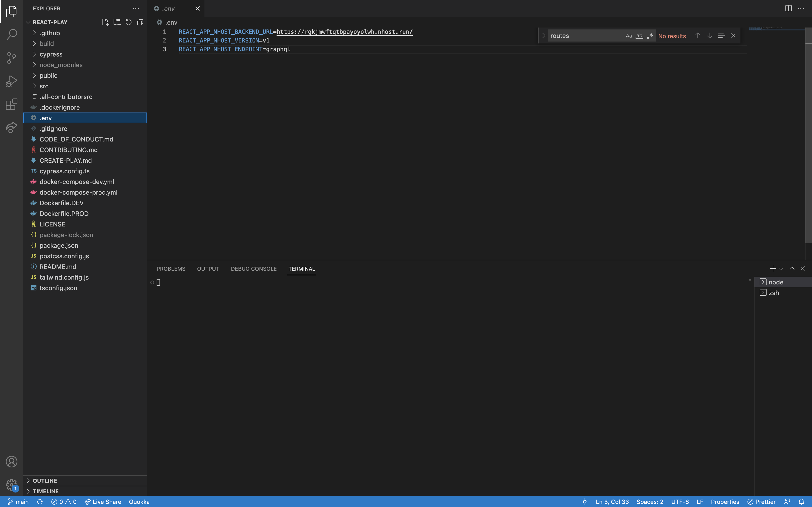Screen dimensions: 812x507
Task: Open the notifications bell in status bar
Action: point(801,502)
